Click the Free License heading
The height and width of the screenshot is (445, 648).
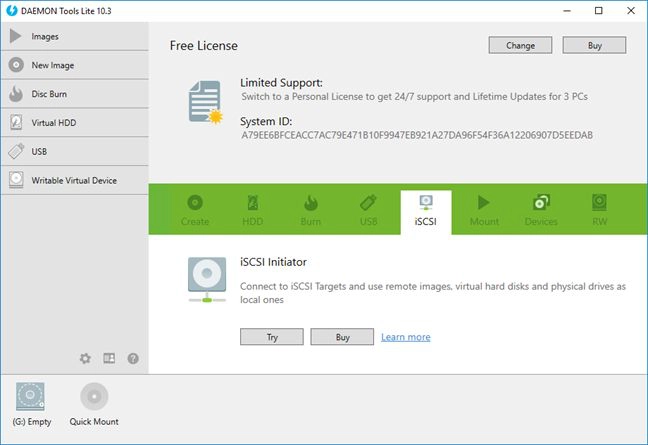pos(204,45)
